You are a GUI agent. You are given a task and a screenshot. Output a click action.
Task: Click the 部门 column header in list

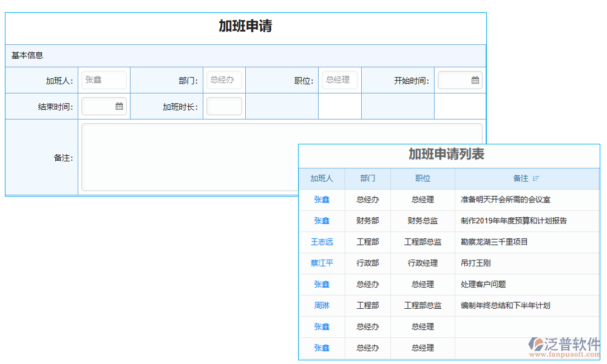tap(367, 178)
